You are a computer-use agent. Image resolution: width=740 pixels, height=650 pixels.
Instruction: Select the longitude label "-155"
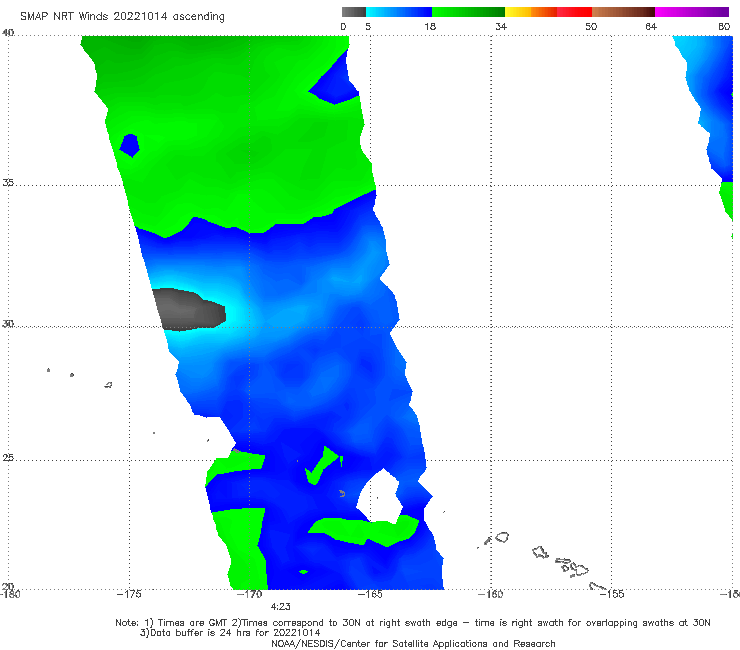pyautogui.click(x=612, y=594)
